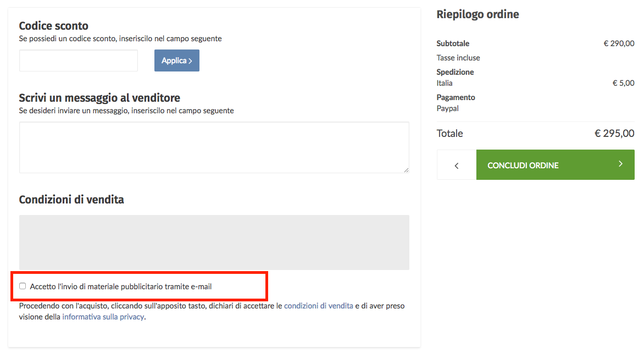Click inside the seller message text area

tap(214, 147)
